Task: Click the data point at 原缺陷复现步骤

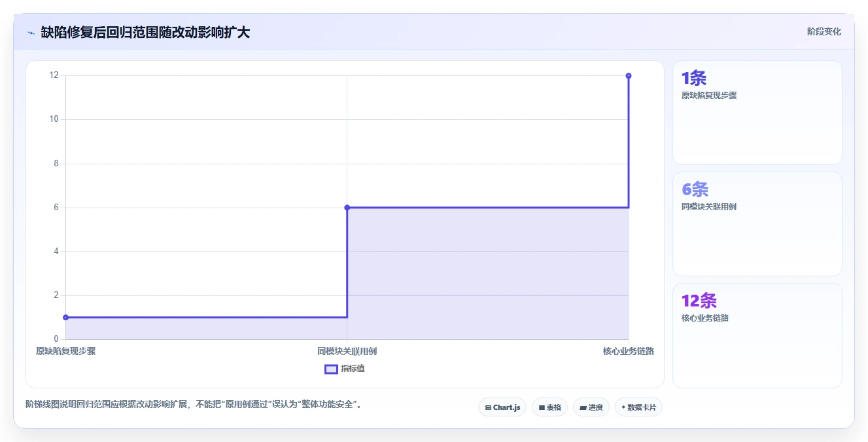Action: (x=65, y=318)
